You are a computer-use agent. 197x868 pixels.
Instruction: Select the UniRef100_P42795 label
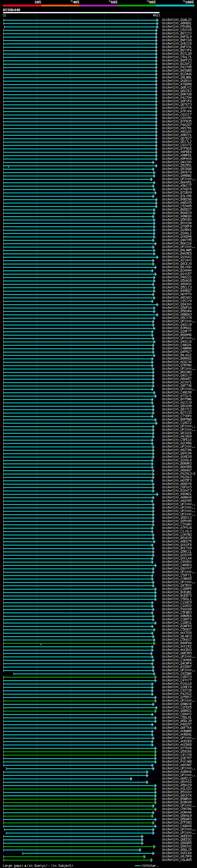[x=177, y=67]
